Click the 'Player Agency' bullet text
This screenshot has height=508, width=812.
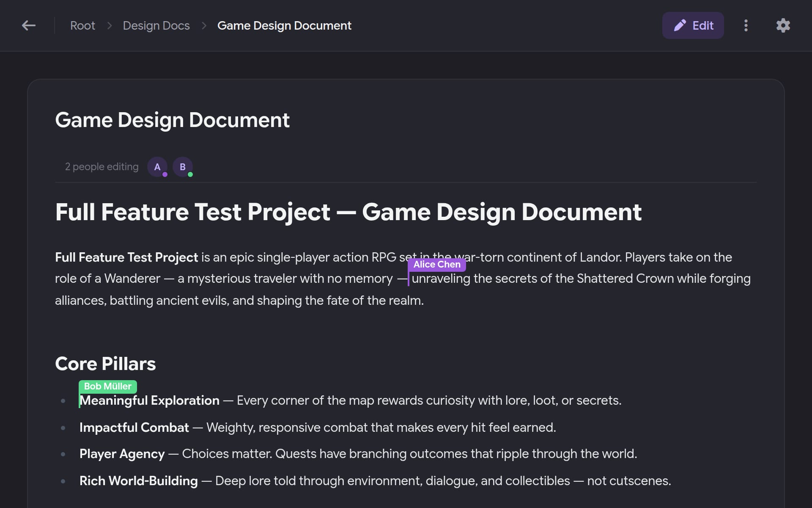pos(122,454)
